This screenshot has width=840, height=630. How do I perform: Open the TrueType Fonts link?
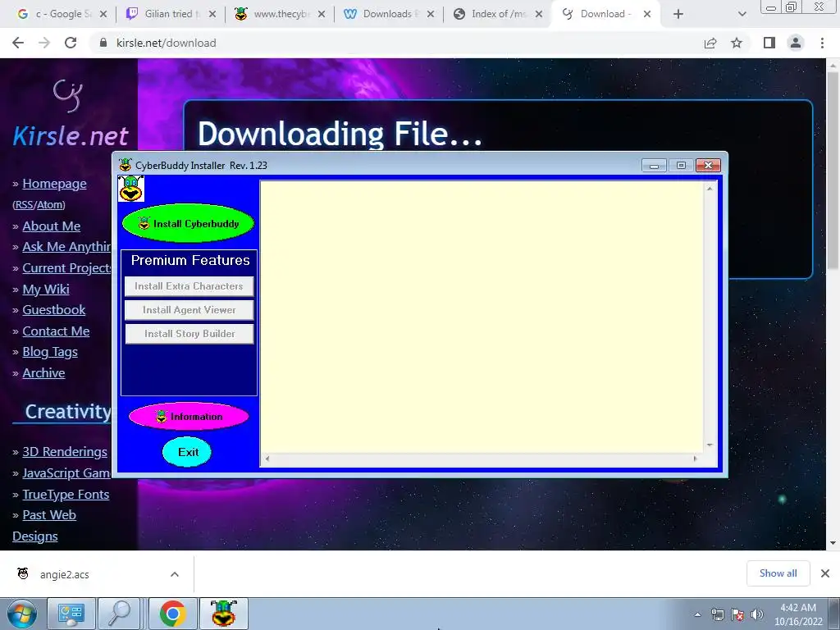coord(66,495)
